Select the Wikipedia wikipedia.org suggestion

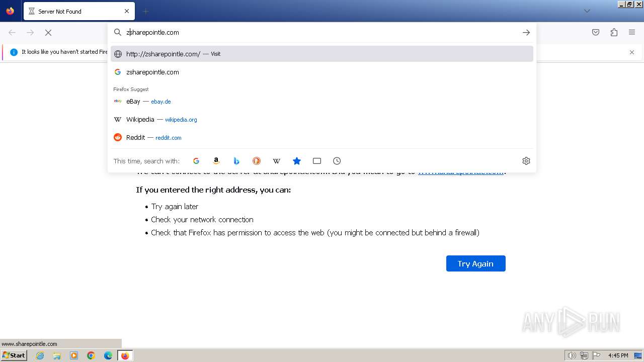(322, 119)
